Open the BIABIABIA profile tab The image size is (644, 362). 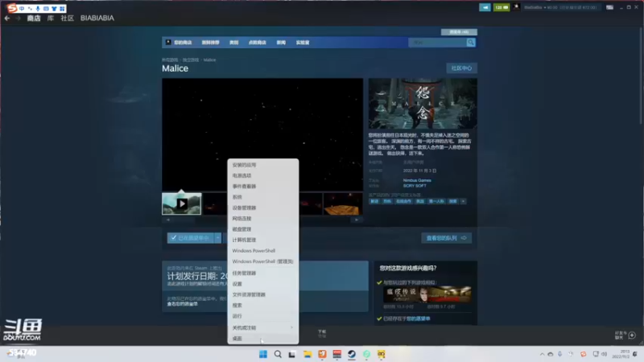coord(97,18)
